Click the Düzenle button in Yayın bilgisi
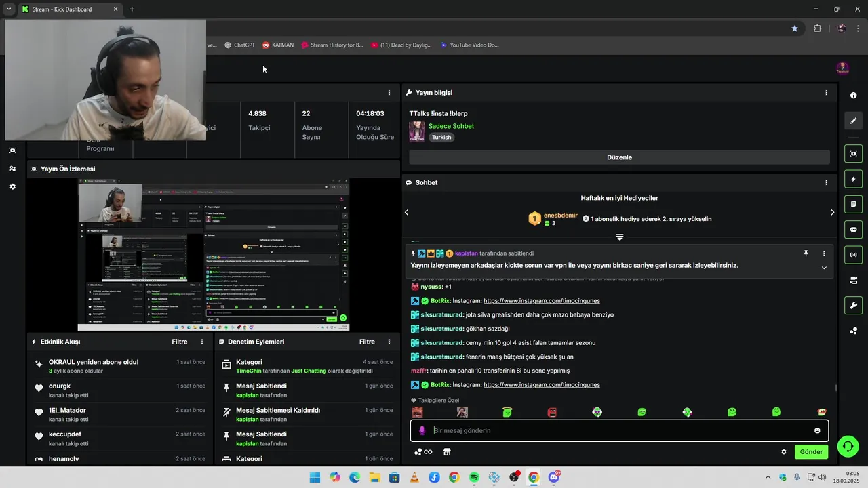Image resolution: width=868 pixels, height=488 pixels. click(x=619, y=157)
